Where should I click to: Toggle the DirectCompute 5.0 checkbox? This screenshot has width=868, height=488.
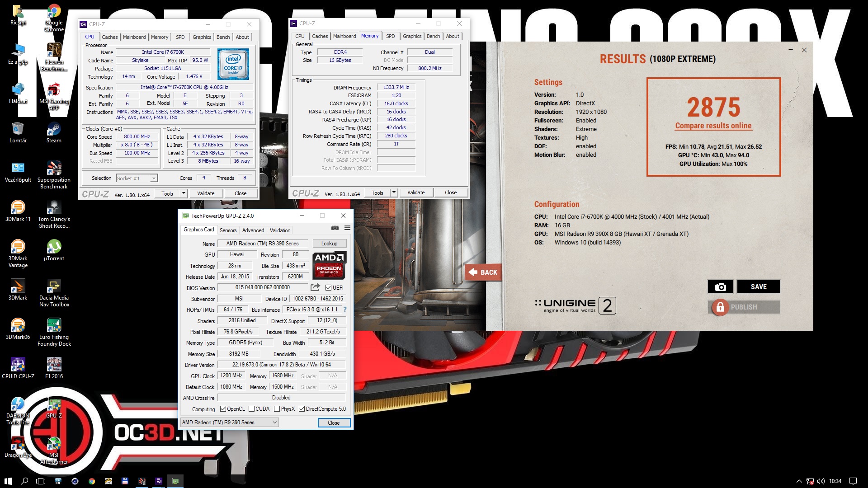point(302,409)
